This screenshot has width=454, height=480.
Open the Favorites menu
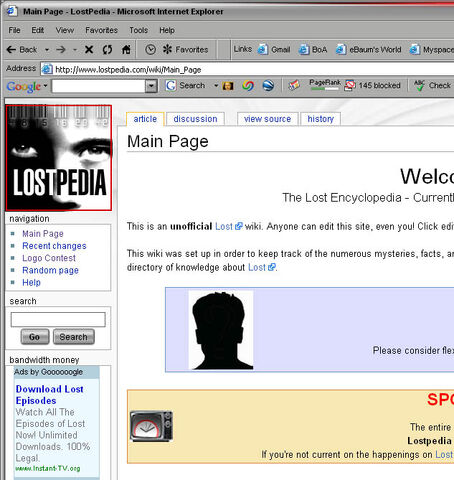[101, 30]
